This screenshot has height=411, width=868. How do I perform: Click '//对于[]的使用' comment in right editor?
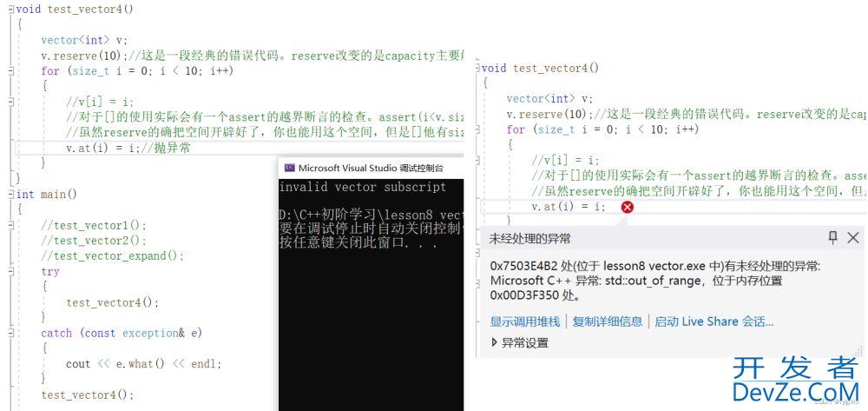[699, 176]
